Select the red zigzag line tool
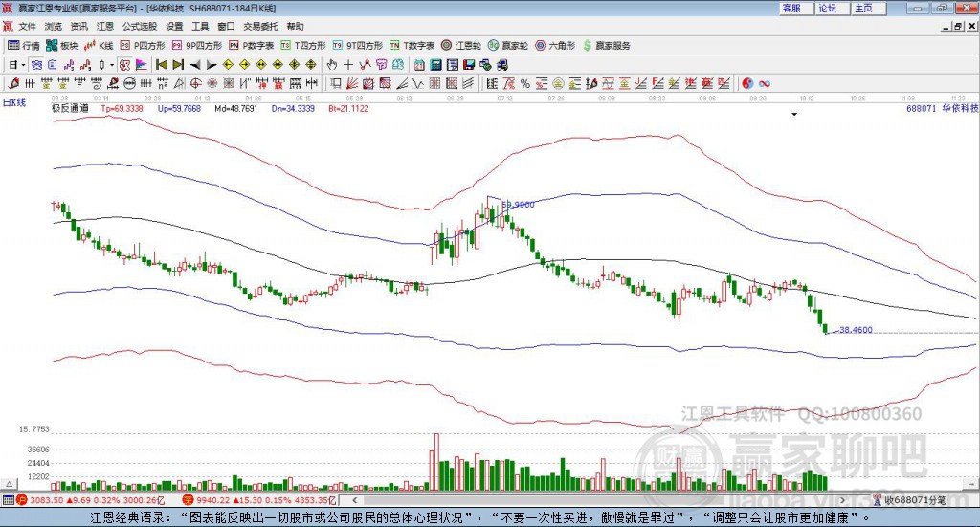Screen dimensions: 980x527 [365, 65]
